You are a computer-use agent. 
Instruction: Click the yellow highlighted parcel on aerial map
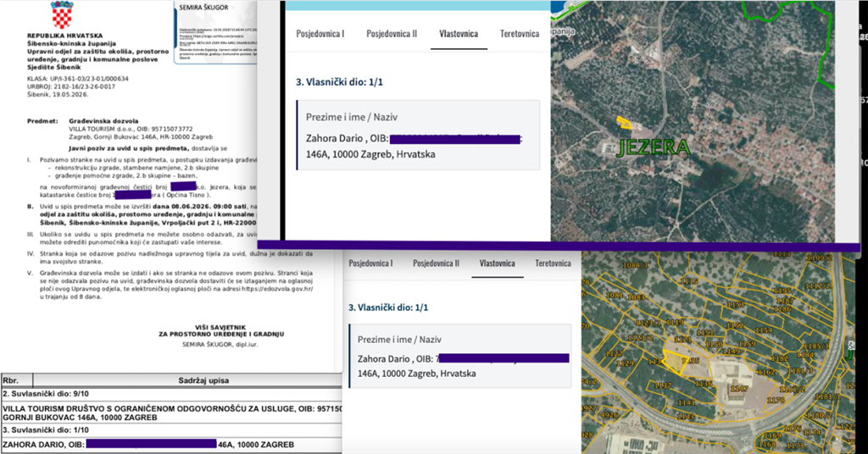point(624,122)
